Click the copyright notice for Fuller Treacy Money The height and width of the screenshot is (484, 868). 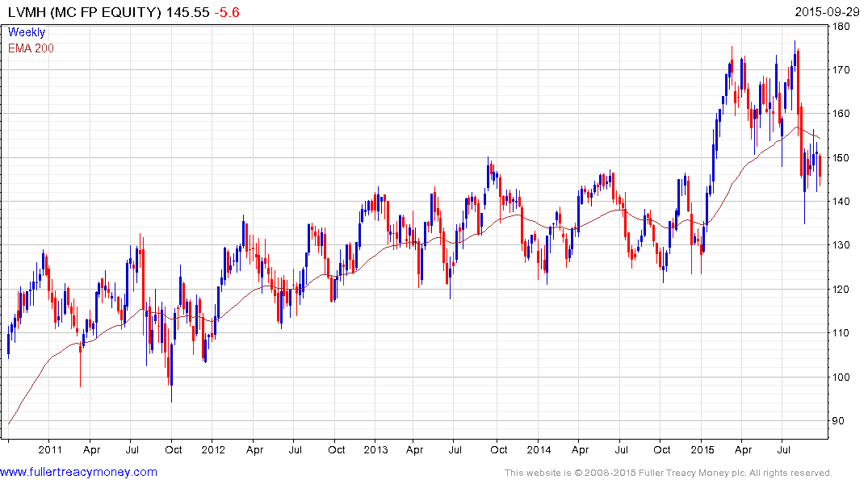click(669, 473)
